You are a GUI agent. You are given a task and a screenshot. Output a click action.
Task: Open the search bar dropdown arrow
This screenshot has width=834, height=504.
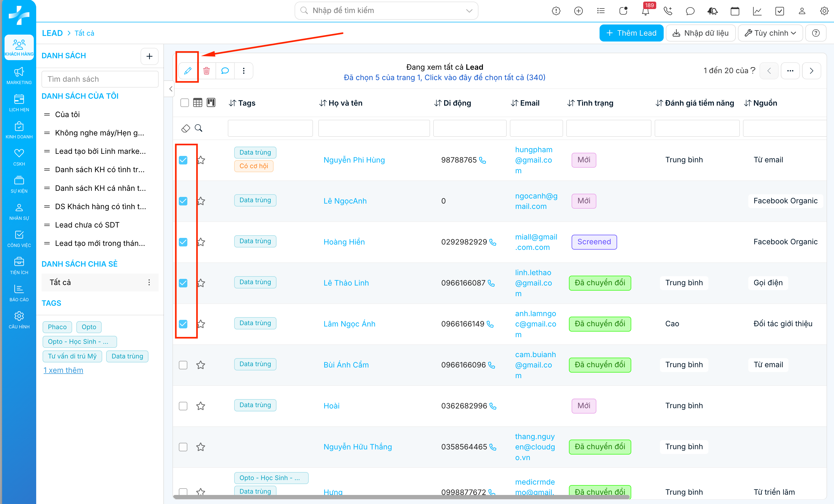coord(469,11)
